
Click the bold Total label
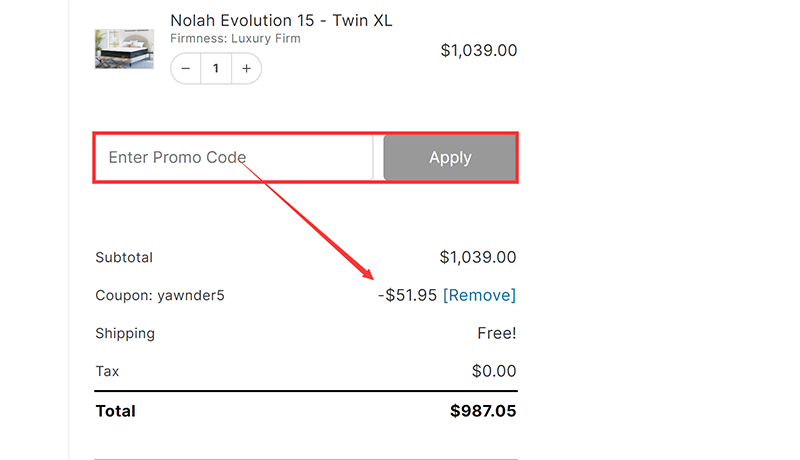(x=115, y=411)
